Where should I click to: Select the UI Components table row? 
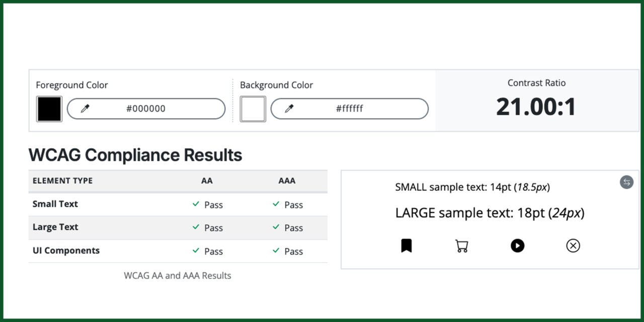pyautogui.click(x=178, y=251)
